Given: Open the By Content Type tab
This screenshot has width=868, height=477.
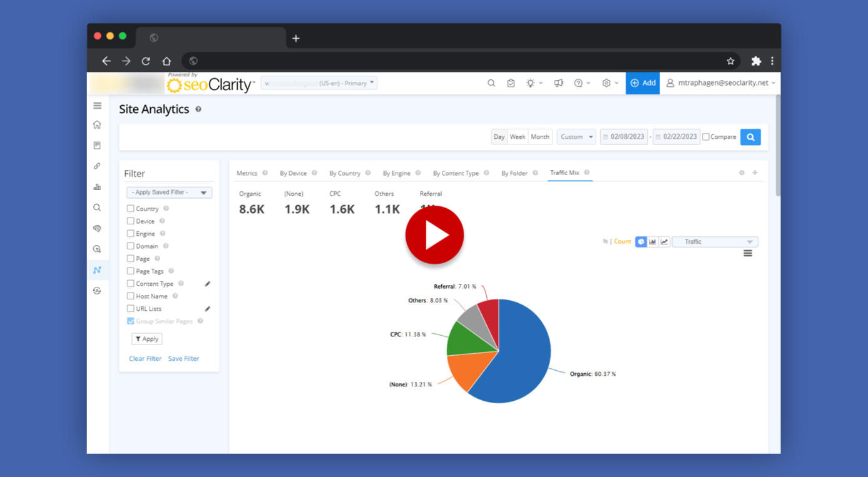Looking at the screenshot, I should click(x=456, y=173).
